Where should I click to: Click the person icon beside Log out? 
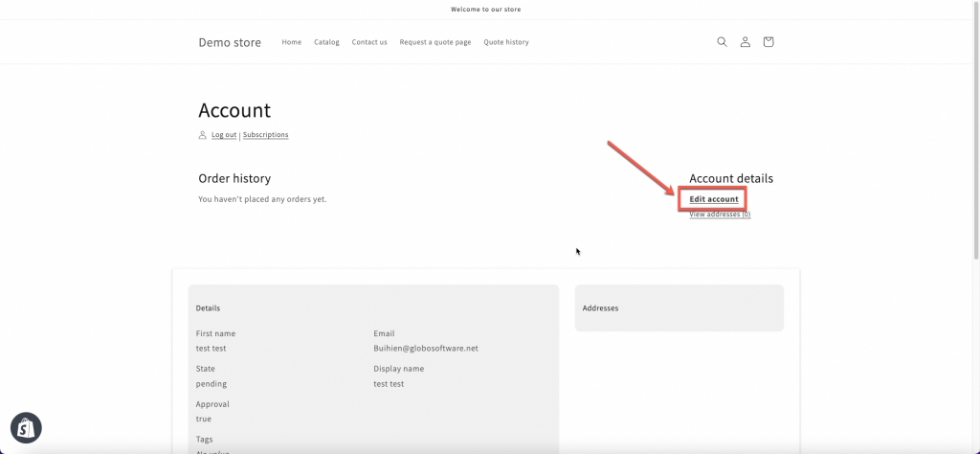click(x=202, y=135)
